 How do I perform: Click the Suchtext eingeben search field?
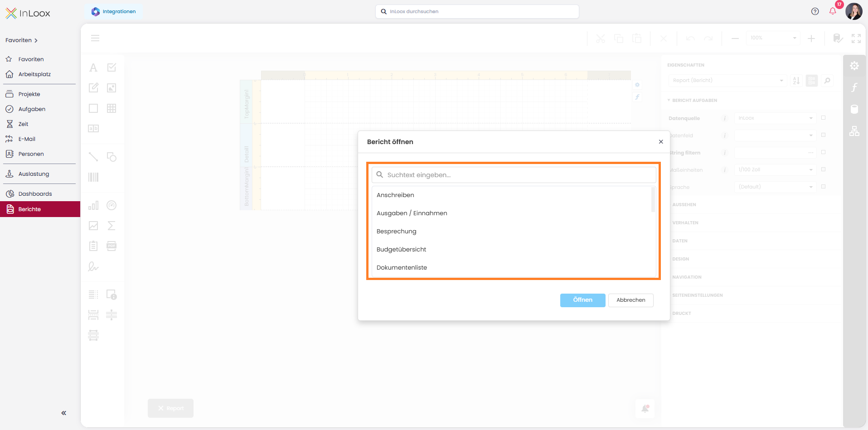coord(514,175)
